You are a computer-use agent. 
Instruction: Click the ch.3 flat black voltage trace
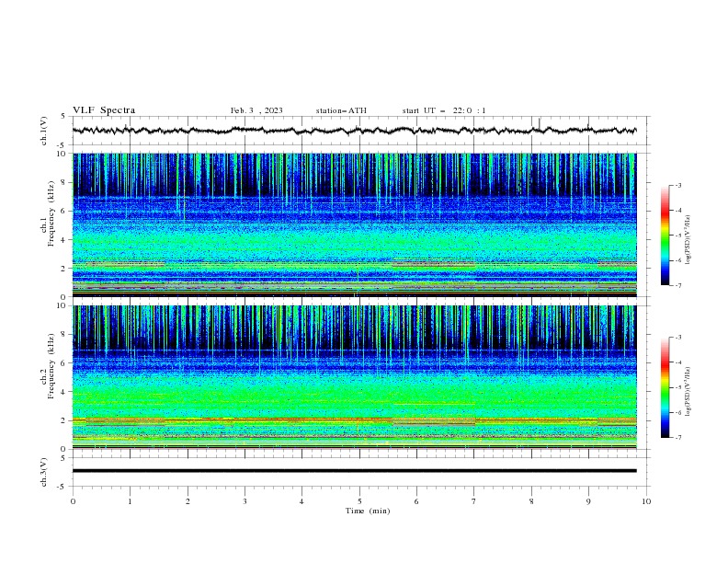click(x=354, y=471)
